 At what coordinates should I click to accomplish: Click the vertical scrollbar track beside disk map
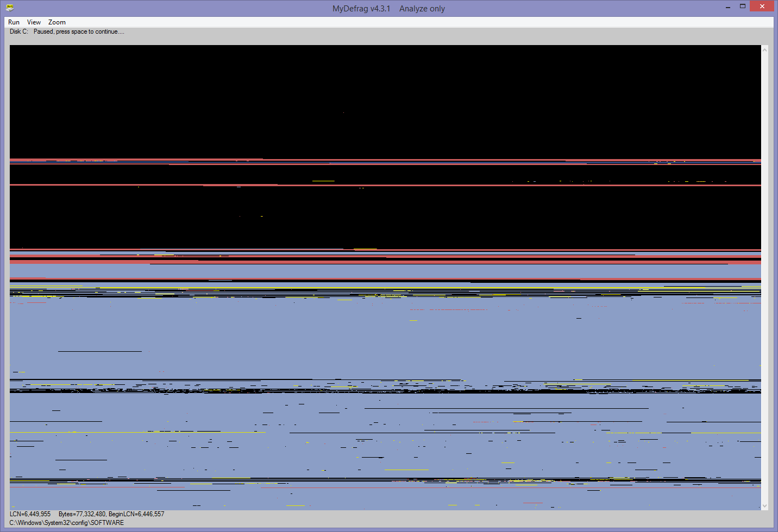(x=764, y=271)
